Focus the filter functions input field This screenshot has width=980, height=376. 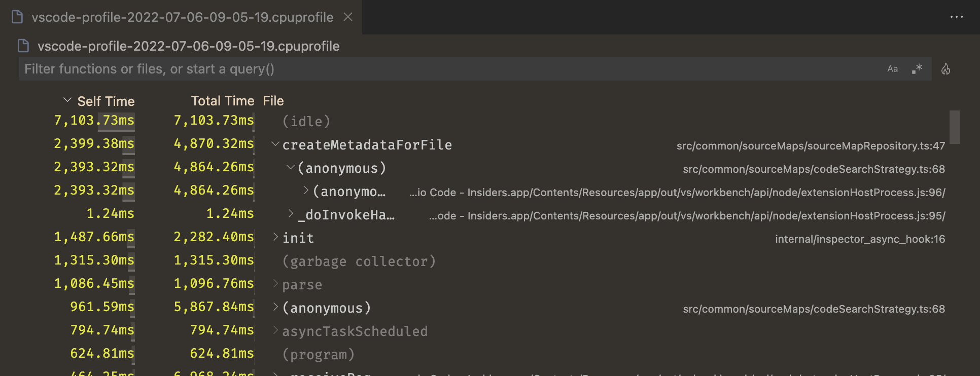coord(446,69)
